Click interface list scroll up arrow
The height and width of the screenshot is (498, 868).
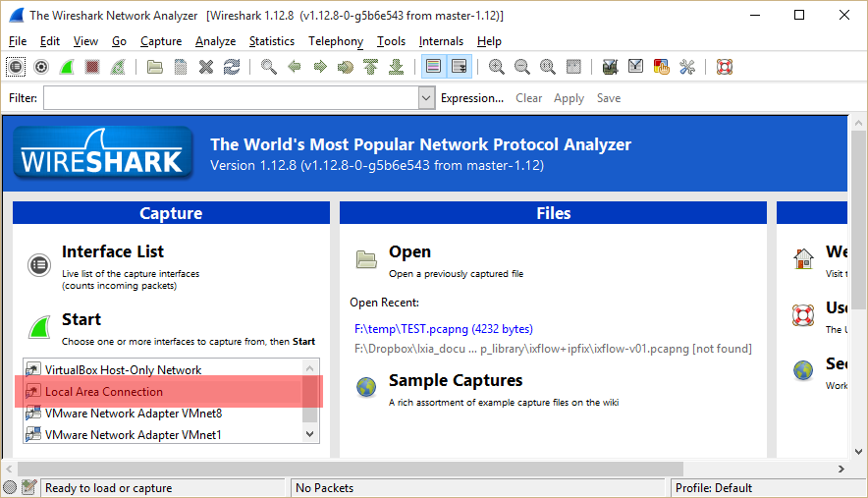310,367
